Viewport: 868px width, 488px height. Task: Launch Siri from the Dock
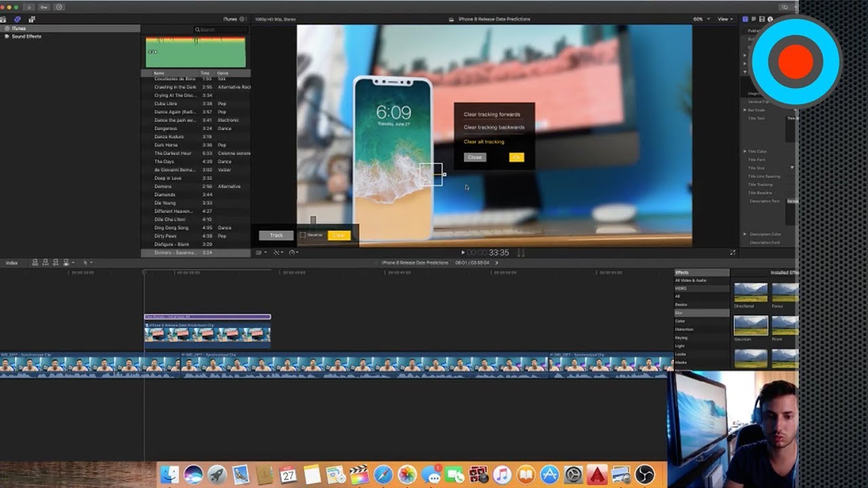193,474
